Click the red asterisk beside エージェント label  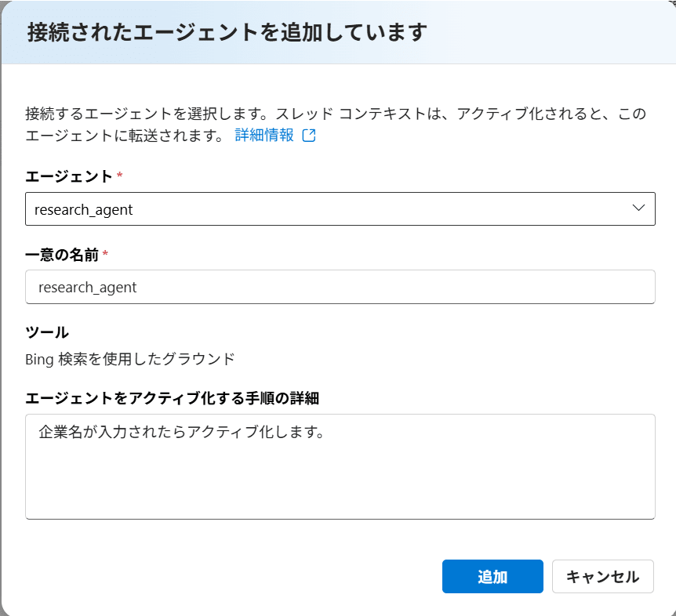tap(120, 175)
